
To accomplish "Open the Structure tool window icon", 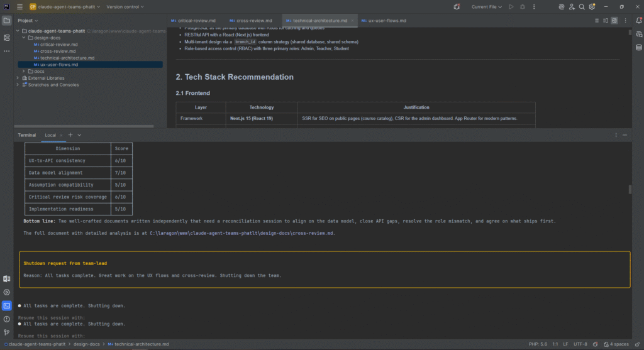I will 7,38.
